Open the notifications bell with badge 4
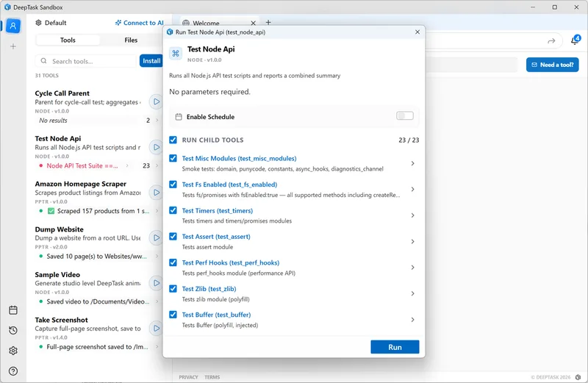This screenshot has width=588, height=383. tap(574, 41)
